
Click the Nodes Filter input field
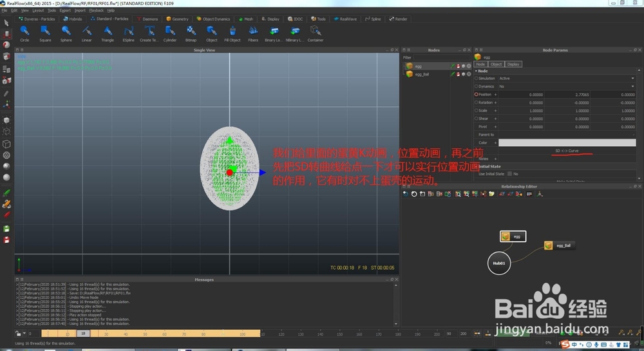pyautogui.click(x=442, y=57)
